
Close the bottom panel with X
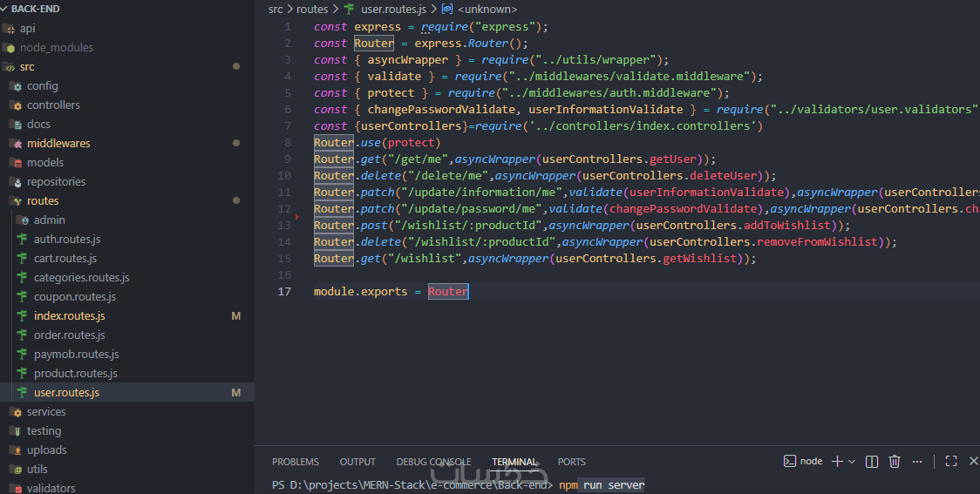[973, 461]
